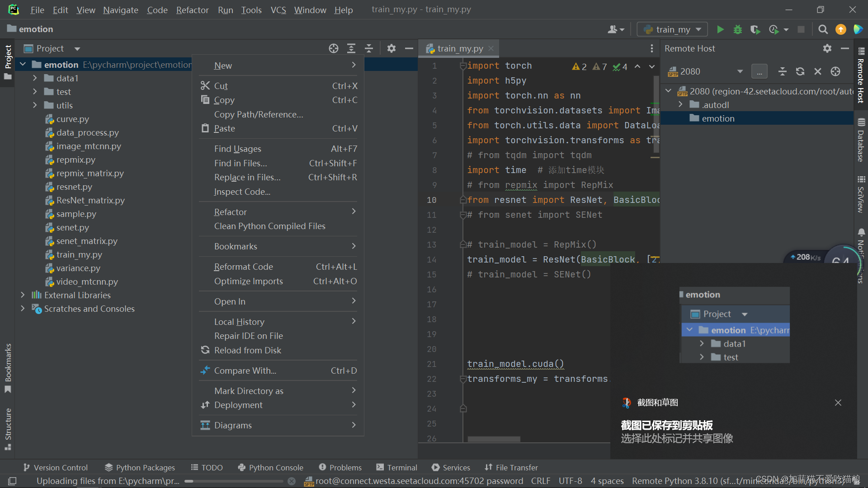Image resolution: width=868 pixels, height=488 pixels.
Task: Open the VCS menu
Action: click(278, 10)
